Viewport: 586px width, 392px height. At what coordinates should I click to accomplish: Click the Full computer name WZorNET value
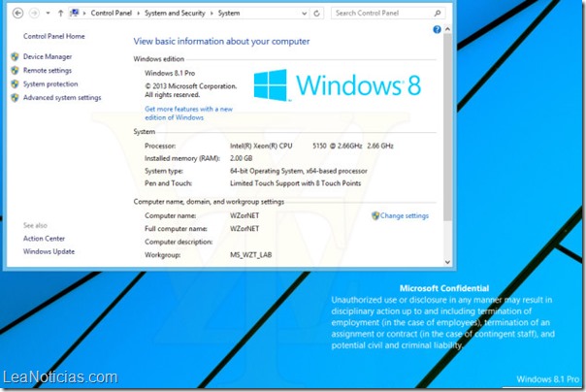point(244,229)
